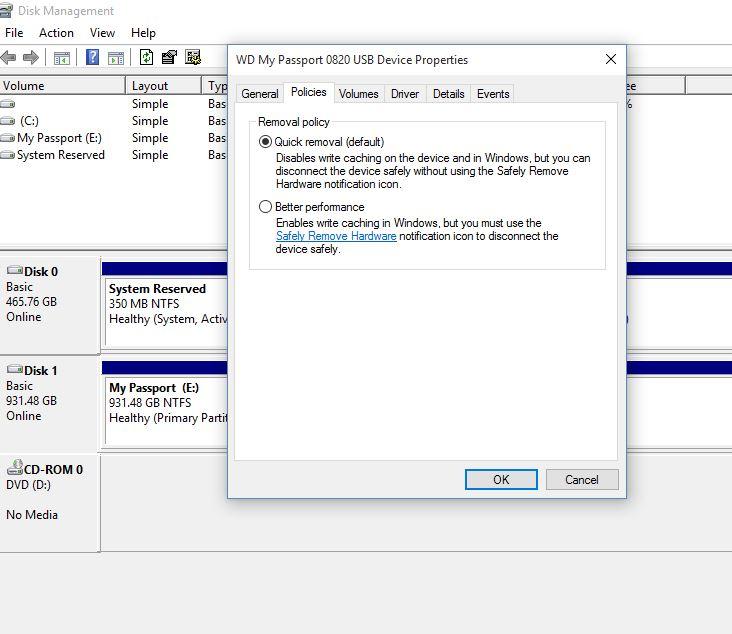This screenshot has width=732, height=634.
Task: Open the File menu
Action: point(14,33)
